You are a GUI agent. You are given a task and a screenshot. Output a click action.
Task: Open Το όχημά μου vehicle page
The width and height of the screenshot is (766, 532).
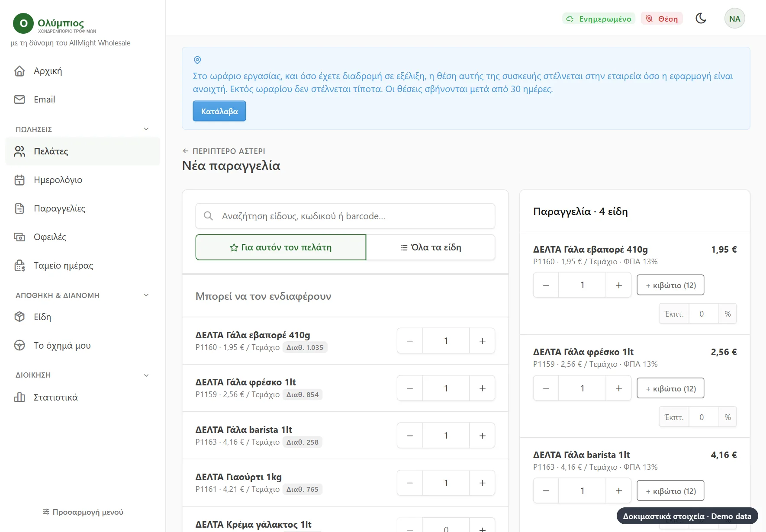pos(83,346)
